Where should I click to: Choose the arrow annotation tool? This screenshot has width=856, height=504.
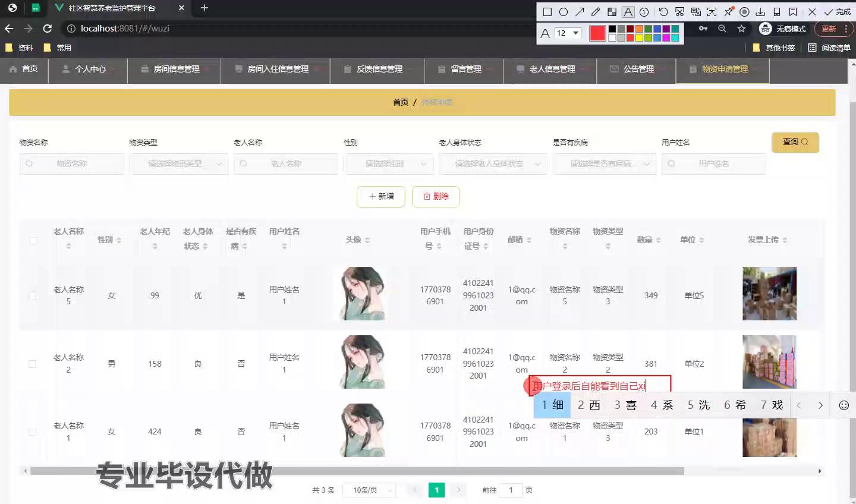pos(580,12)
